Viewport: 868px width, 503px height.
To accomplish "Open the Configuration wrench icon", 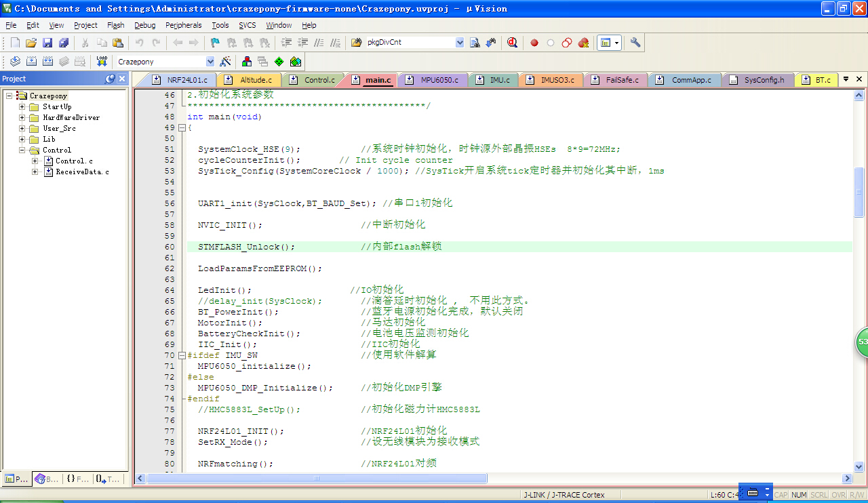I will coord(635,43).
